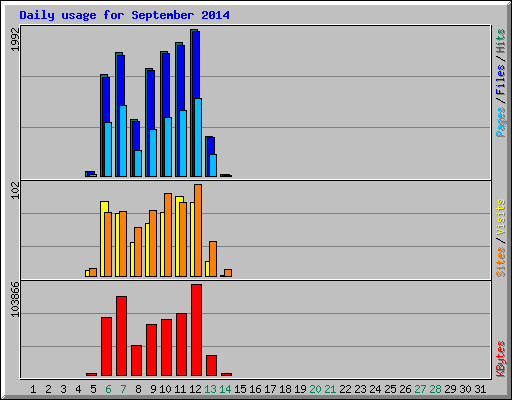
Task: Click the 'Pages' legend label
Action: [x=501, y=122]
